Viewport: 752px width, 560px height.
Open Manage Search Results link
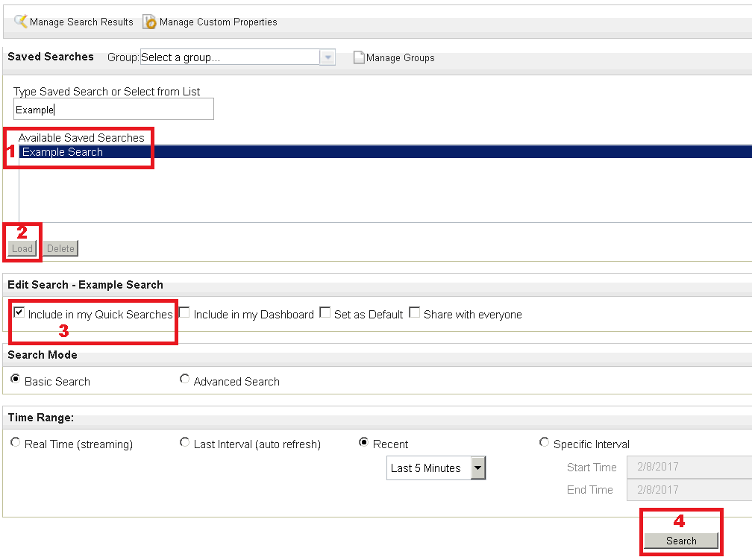click(81, 22)
